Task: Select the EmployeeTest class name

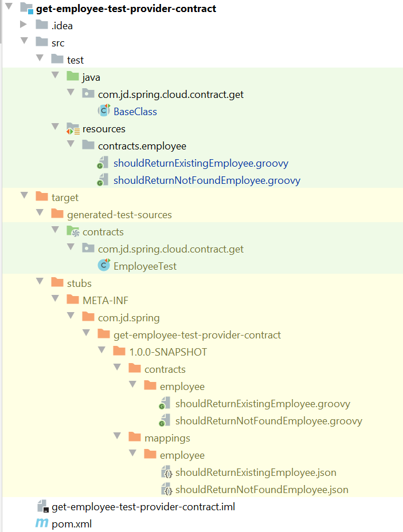Action: click(145, 266)
